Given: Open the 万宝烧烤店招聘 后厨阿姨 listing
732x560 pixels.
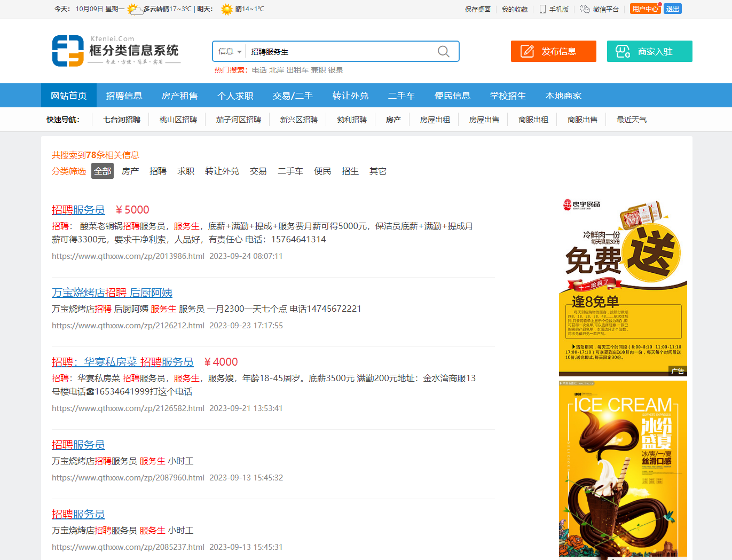Looking at the screenshot, I should click(x=112, y=293).
